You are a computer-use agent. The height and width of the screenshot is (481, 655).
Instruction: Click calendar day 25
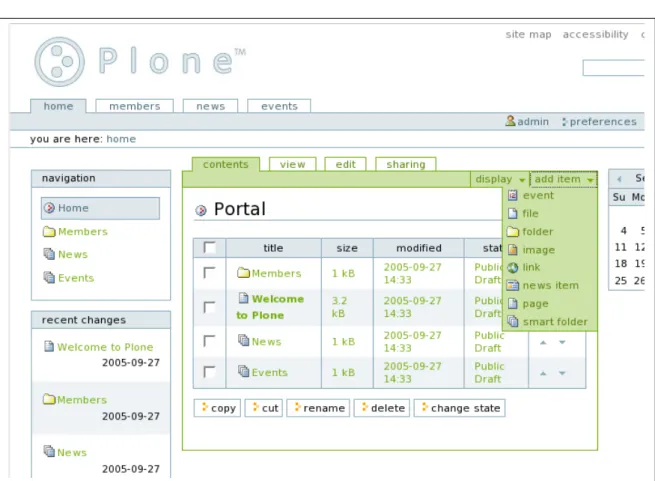[620, 280]
